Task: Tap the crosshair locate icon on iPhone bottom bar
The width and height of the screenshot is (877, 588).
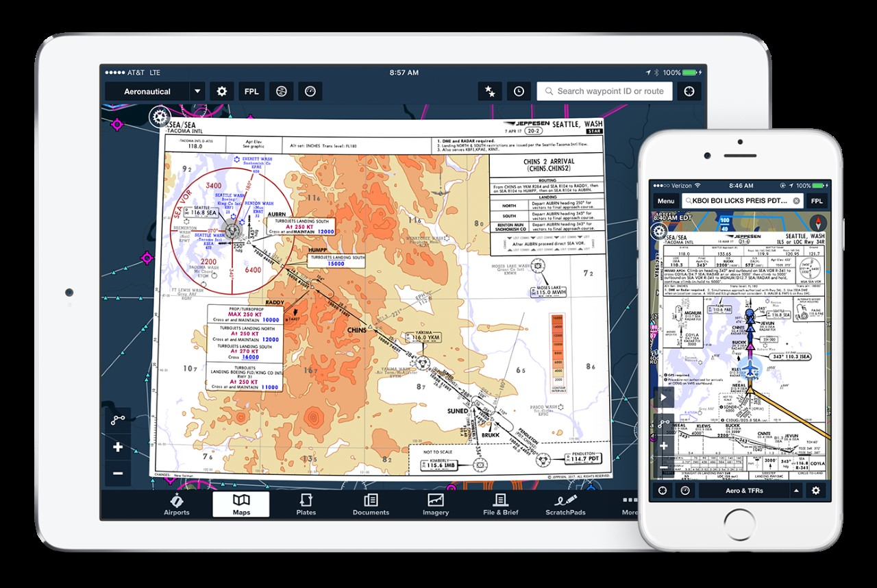Action: [x=662, y=491]
